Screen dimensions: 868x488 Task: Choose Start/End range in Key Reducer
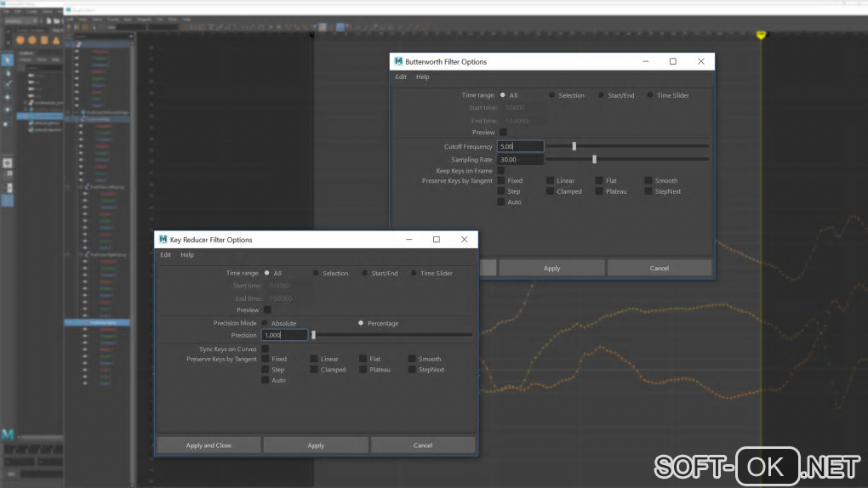(x=365, y=273)
